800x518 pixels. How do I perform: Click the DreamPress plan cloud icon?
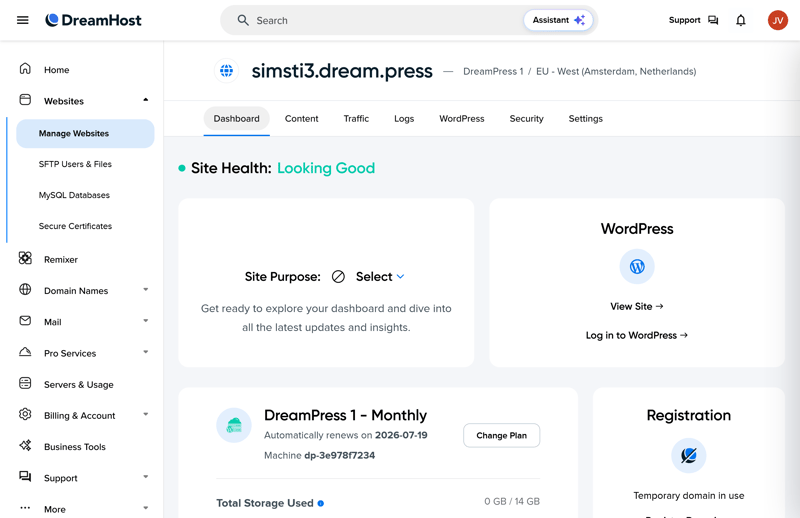pyautogui.click(x=234, y=425)
